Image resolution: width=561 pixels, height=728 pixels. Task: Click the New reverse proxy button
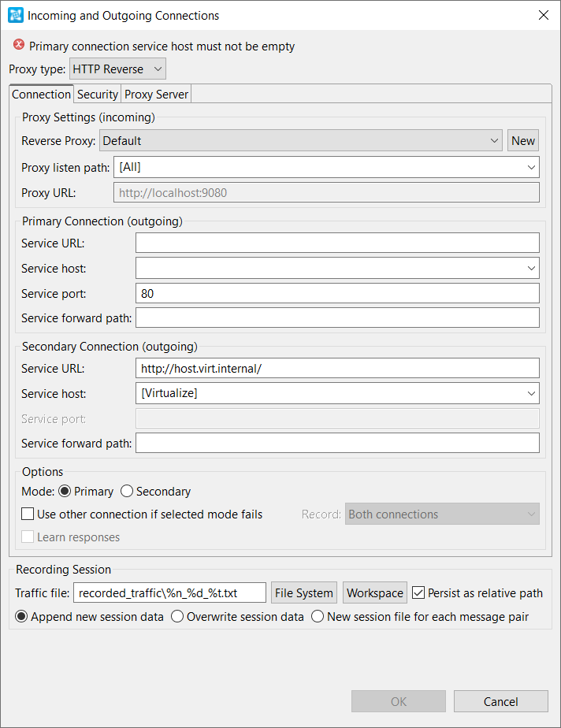click(523, 141)
